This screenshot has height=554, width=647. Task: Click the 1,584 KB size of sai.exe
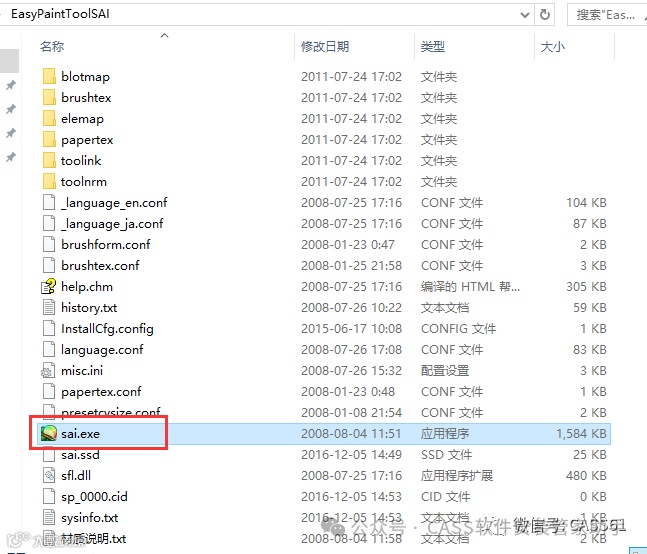pos(581,434)
